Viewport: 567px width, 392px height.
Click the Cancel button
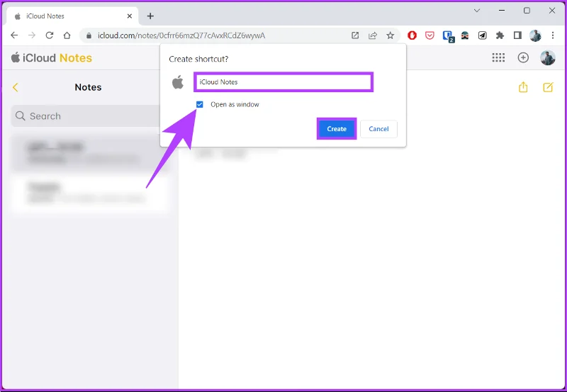point(378,129)
